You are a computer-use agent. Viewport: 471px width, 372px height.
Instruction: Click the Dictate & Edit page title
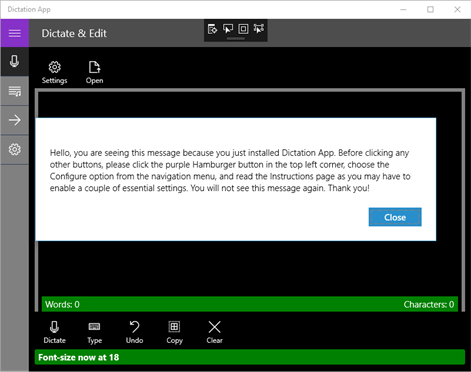pyautogui.click(x=74, y=33)
